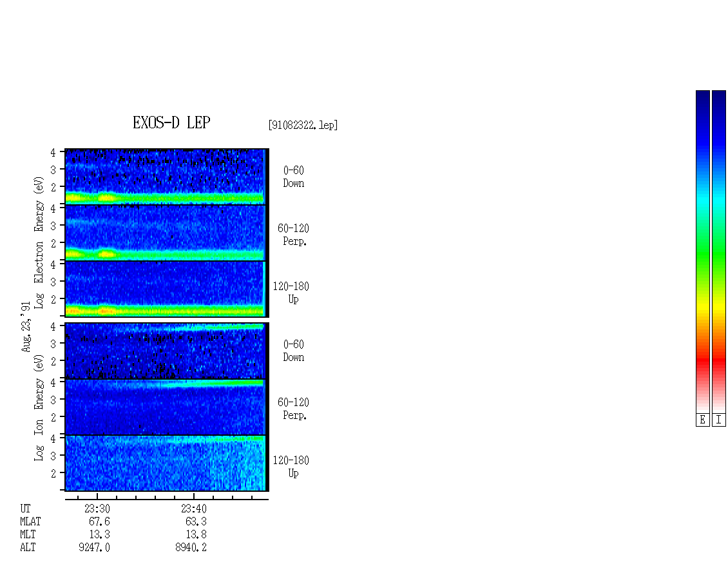
Task: Click the 23:30 tick mark on the time axis
Action: [x=97, y=497]
